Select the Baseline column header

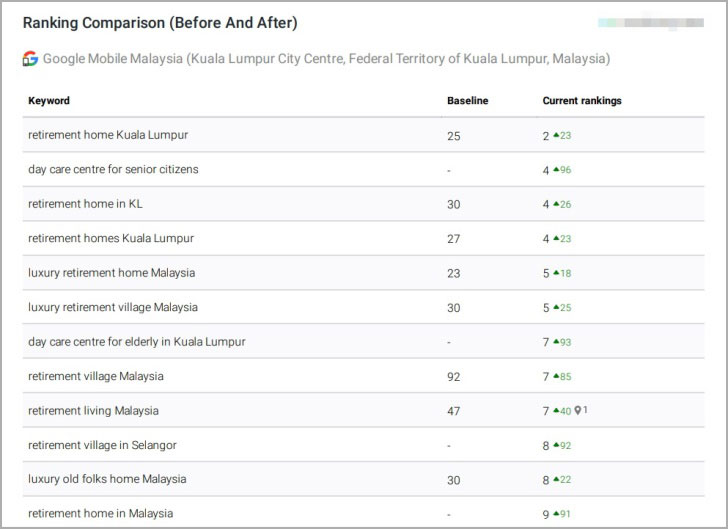(x=468, y=101)
